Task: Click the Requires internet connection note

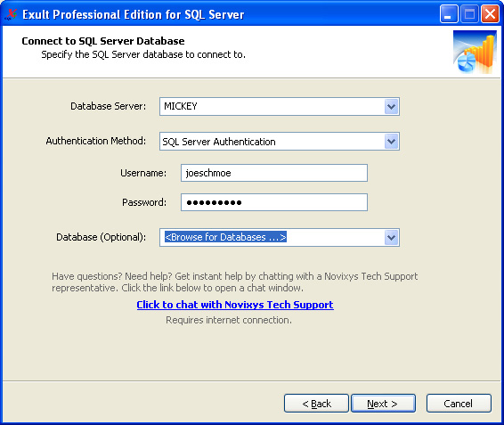Action: (x=229, y=320)
